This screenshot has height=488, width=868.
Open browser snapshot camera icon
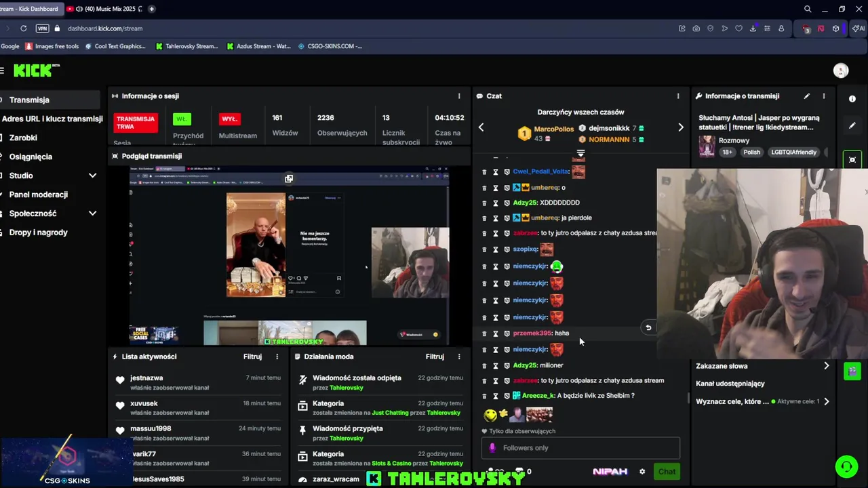tap(696, 28)
